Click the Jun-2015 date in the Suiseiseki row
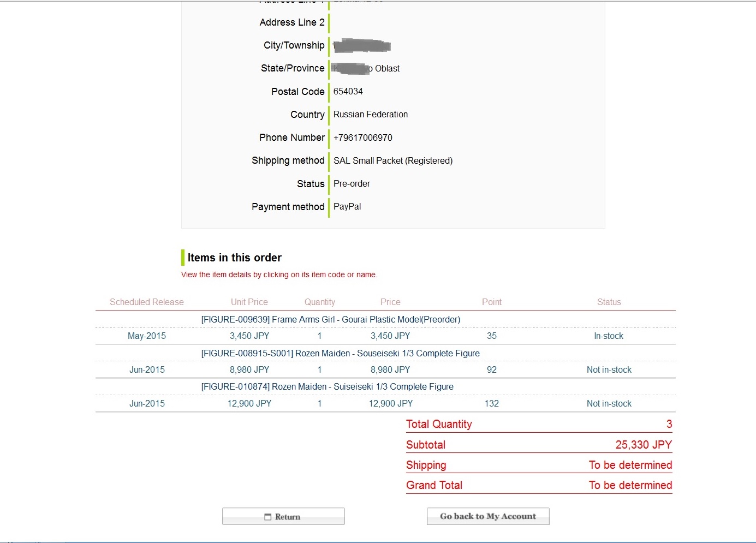This screenshot has width=756, height=543. coord(147,403)
